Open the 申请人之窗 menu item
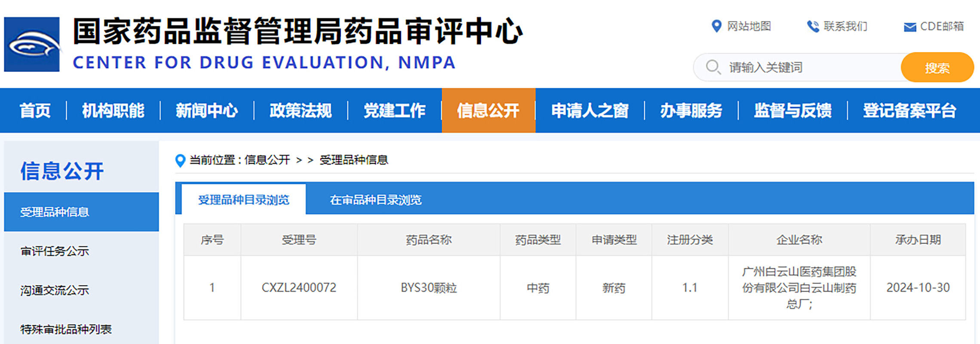980x344 pixels. point(590,111)
